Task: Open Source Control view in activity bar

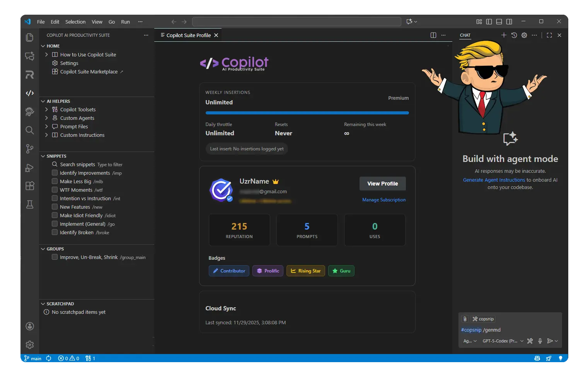Action: click(x=29, y=149)
